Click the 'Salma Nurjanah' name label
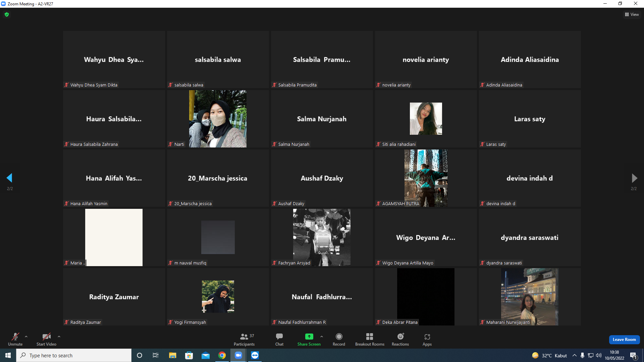The width and height of the screenshot is (644, 362). 294,144
